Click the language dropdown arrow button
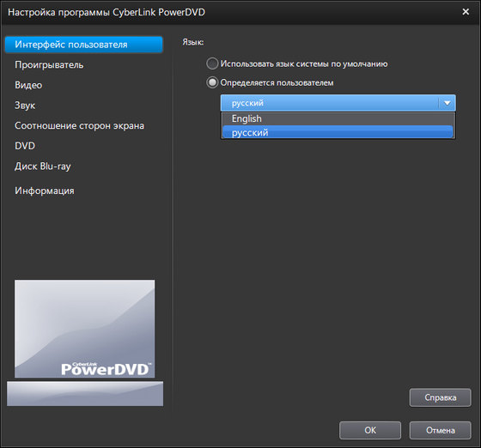Image resolution: width=481 pixels, height=448 pixels. pyautogui.click(x=448, y=103)
